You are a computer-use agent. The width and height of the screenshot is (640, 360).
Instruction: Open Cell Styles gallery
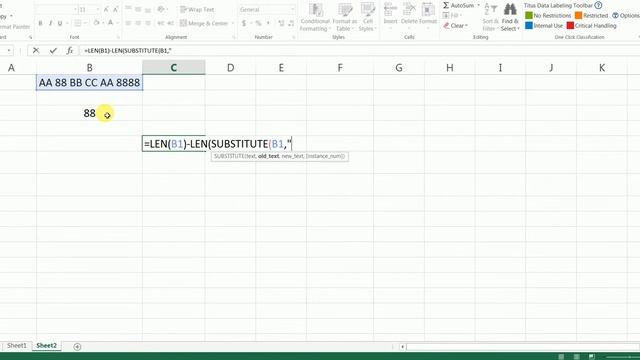pyautogui.click(x=367, y=17)
